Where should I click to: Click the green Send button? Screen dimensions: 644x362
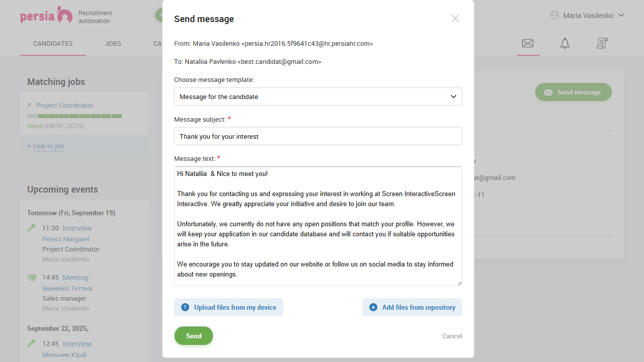193,335
